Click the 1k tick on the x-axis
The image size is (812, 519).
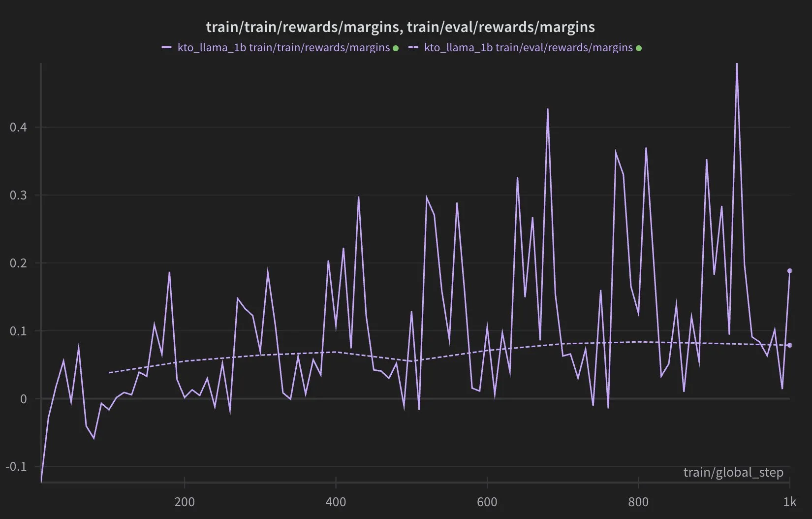coord(789,502)
